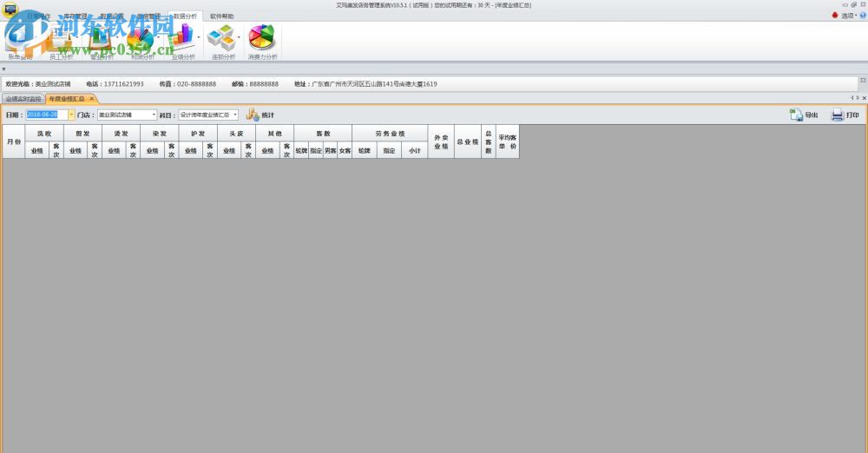Screen dimensions: 868x453
Task: Expand the 连锁分析 dropdown arrow
Action: [x=239, y=38]
